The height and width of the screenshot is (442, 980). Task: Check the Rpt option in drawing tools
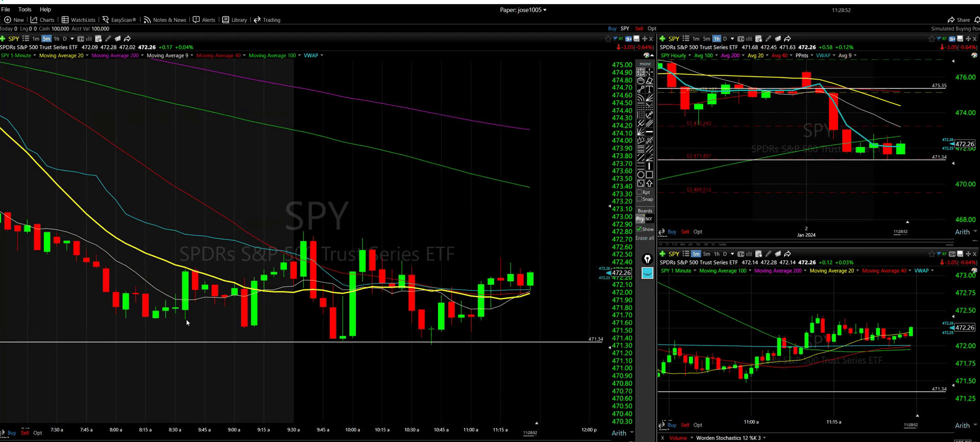point(640,192)
